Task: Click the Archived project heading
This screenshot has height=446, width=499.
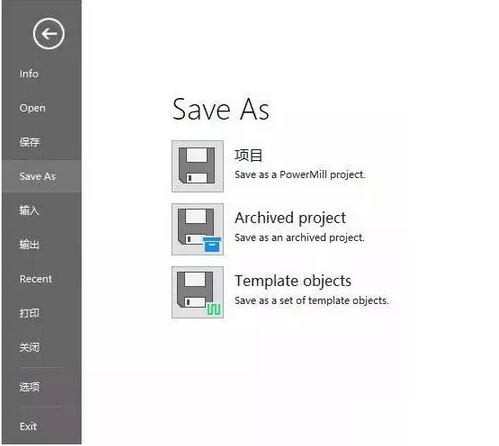Action: [290, 218]
